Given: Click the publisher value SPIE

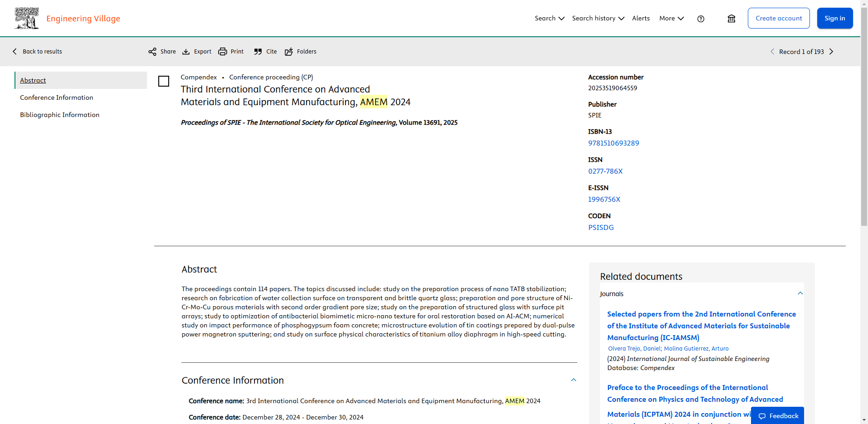Looking at the screenshot, I should pyautogui.click(x=595, y=115).
